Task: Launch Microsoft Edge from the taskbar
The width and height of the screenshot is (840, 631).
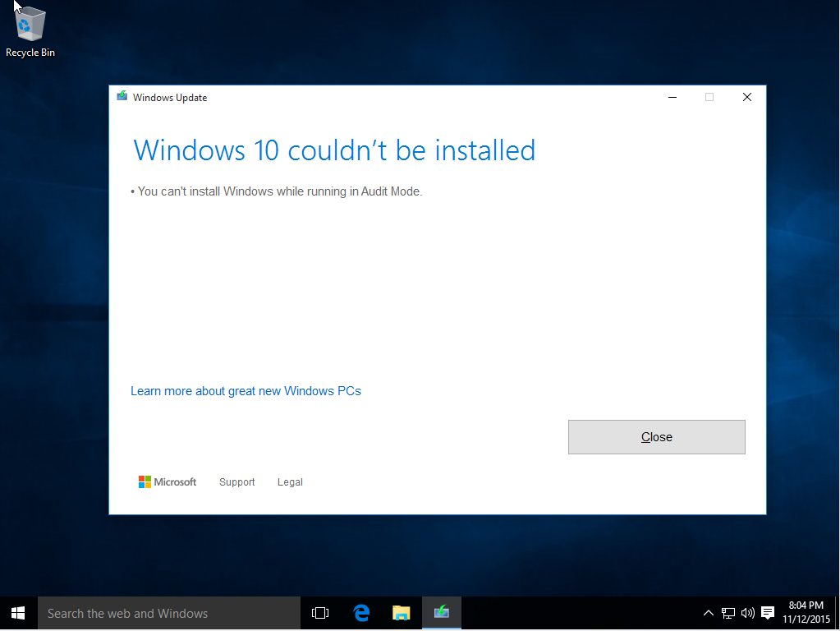Action: click(x=361, y=613)
